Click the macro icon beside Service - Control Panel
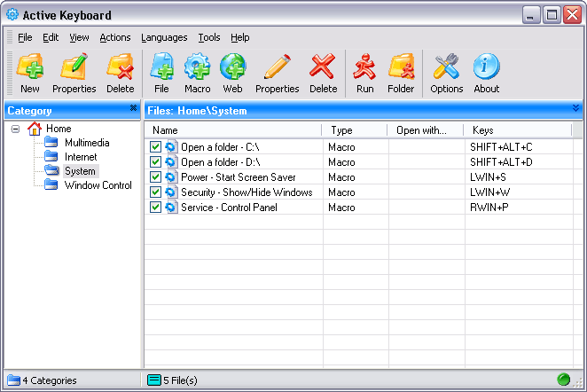587x392 pixels. pos(171,207)
